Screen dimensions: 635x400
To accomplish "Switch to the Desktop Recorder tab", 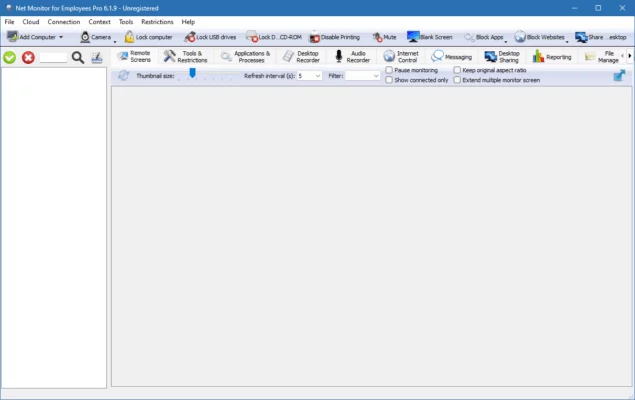I will pyautogui.click(x=301, y=56).
